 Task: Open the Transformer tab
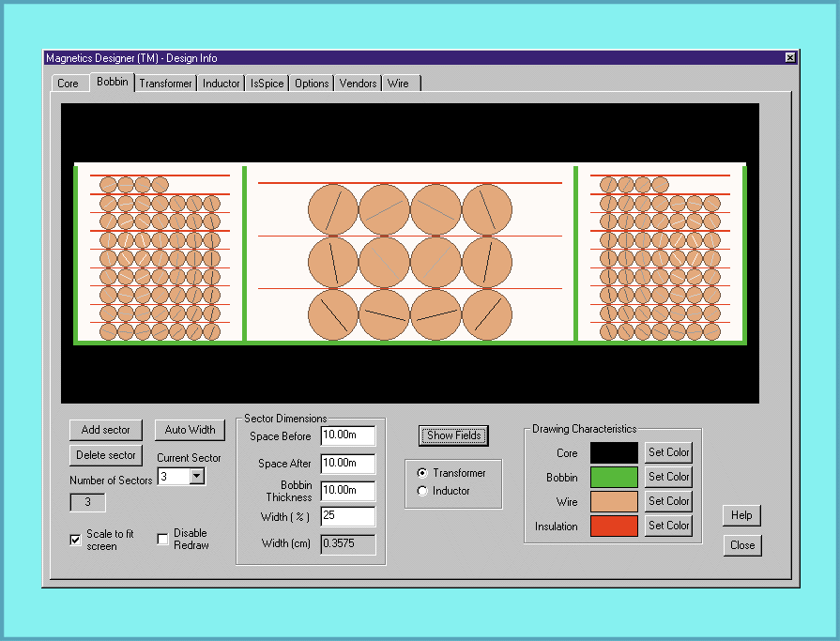(x=165, y=84)
